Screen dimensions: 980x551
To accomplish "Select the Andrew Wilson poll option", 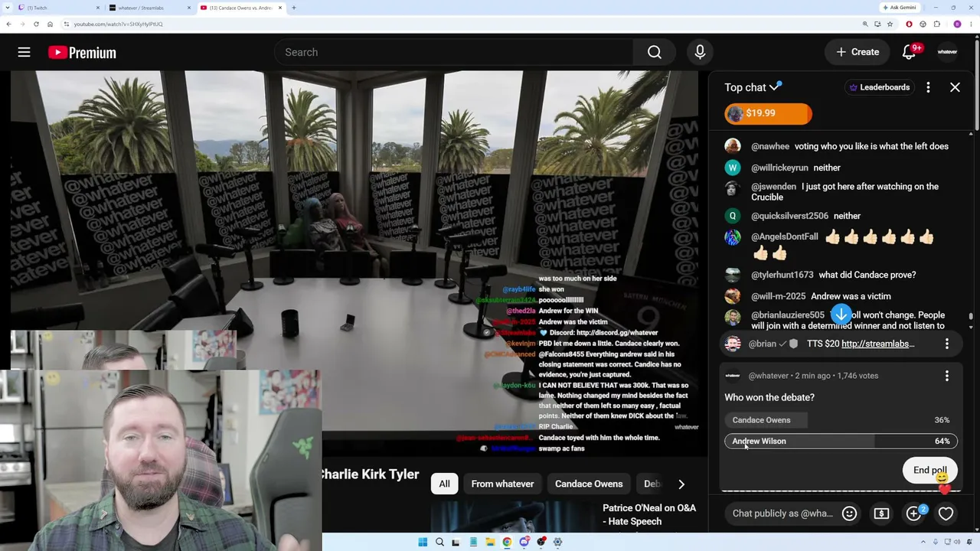I will [x=841, y=441].
